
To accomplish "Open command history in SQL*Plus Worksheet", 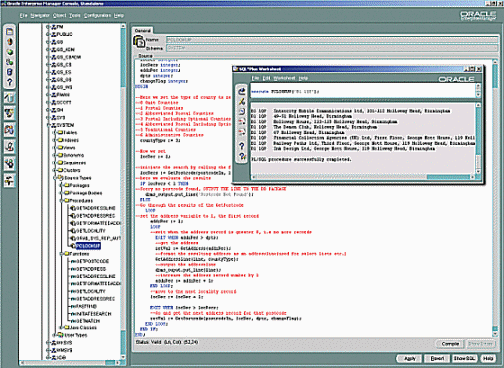I will [x=242, y=112].
